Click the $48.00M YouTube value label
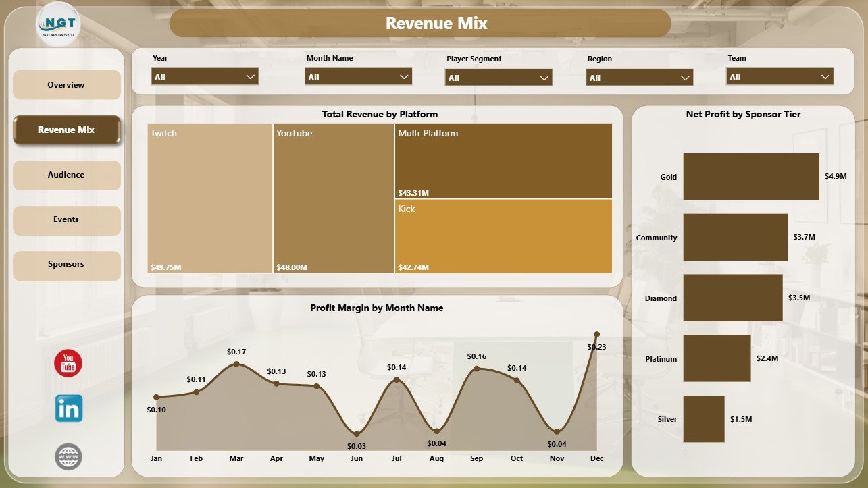This screenshot has height=488, width=868. tap(292, 267)
